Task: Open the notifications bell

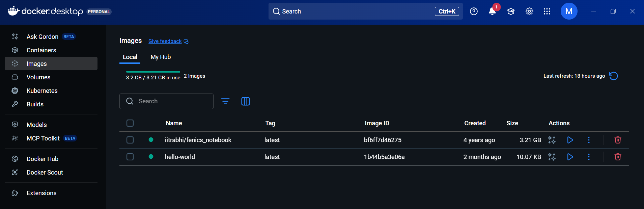Action: [492, 11]
